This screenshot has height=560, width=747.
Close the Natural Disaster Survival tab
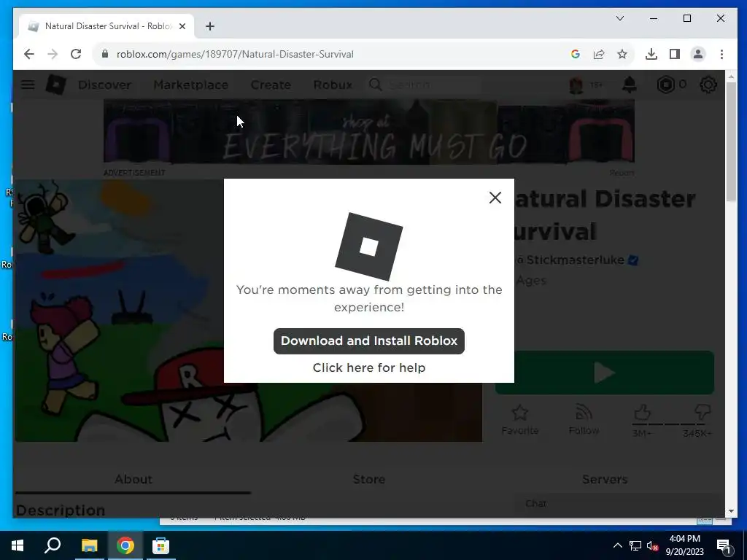[x=182, y=26]
